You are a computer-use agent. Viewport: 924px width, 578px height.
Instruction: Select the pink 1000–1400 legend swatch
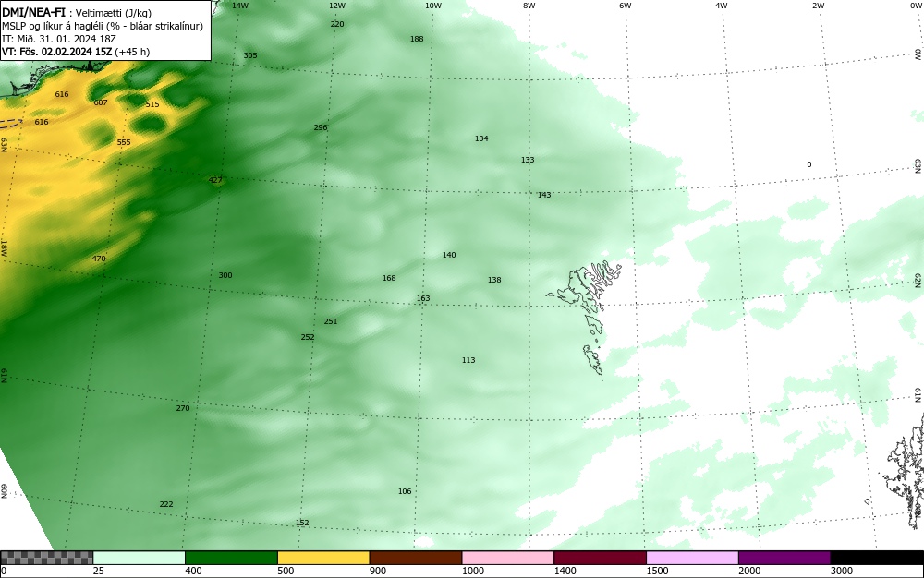508,558
